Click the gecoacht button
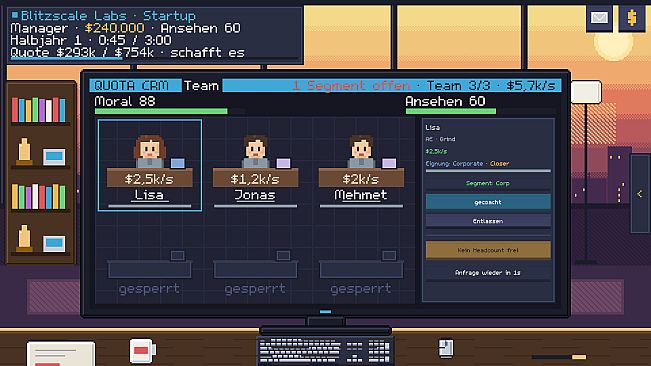Screen dimensions: 651x366 coord(488,202)
